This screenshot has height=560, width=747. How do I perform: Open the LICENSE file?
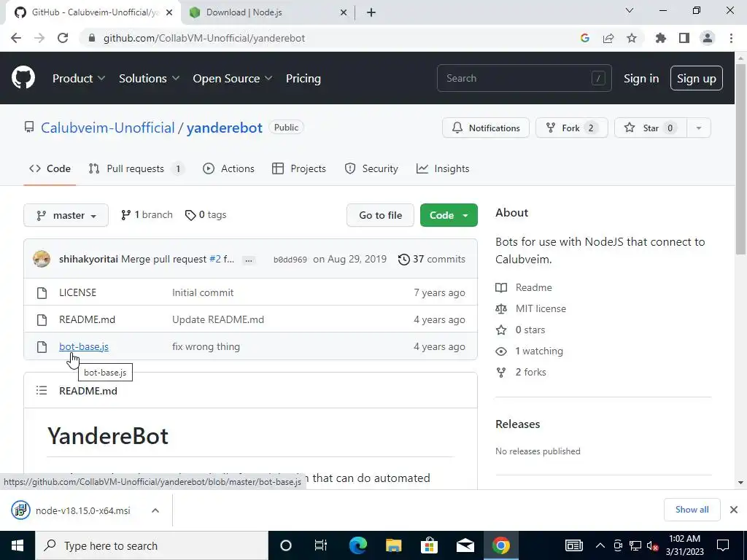coord(77,292)
